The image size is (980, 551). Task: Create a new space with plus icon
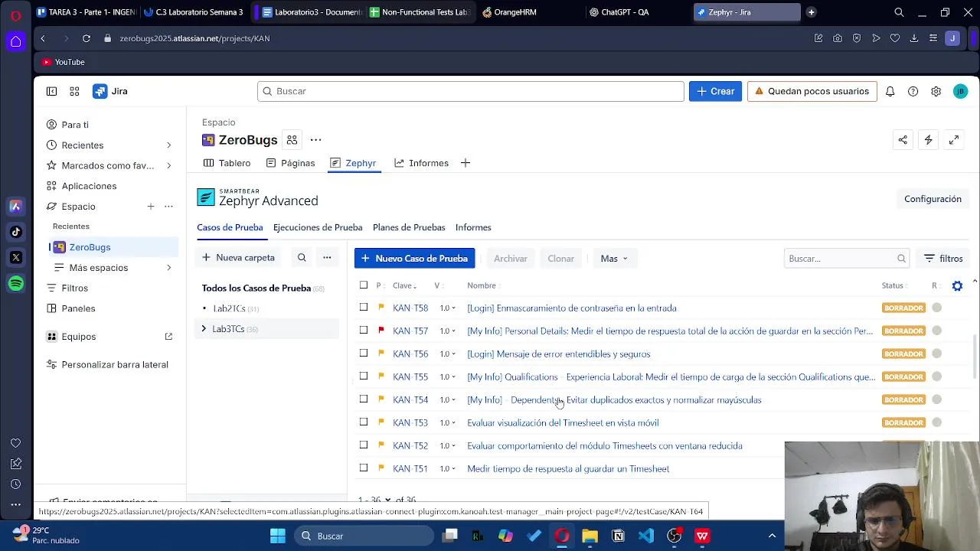(x=151, y=207)
